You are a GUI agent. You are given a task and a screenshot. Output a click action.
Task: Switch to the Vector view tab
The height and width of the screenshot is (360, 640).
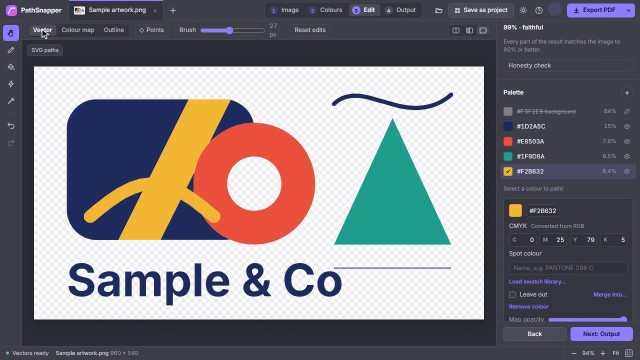[42, 30]
